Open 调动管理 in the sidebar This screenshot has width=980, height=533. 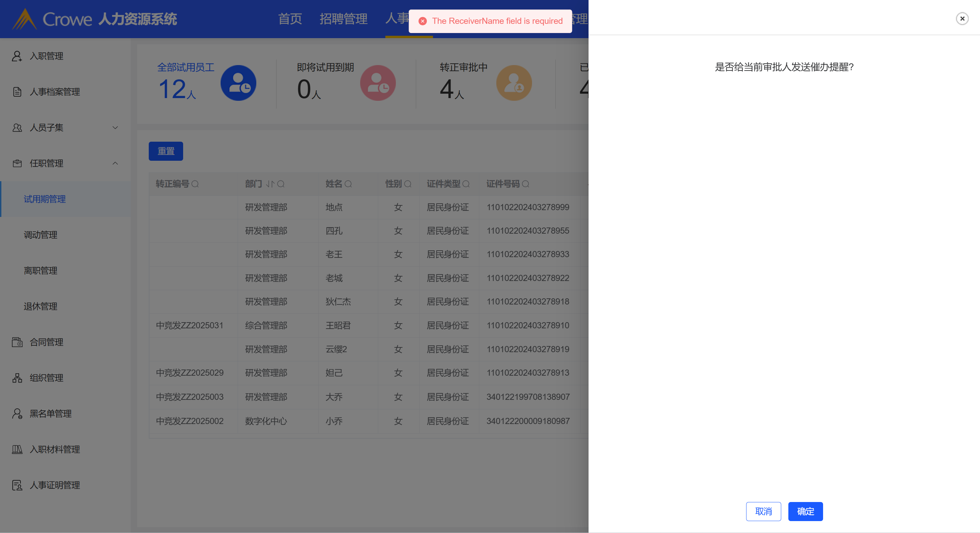(40, 235)
